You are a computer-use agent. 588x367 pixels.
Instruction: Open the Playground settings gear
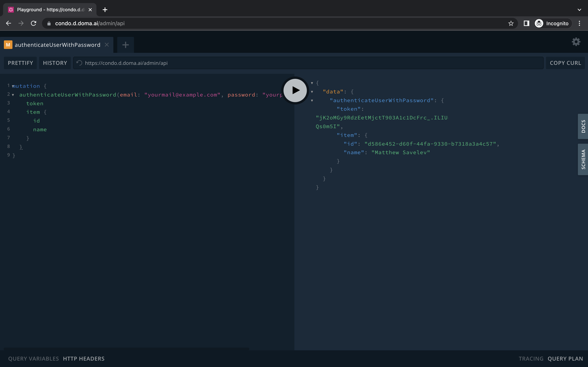[576, 42]
